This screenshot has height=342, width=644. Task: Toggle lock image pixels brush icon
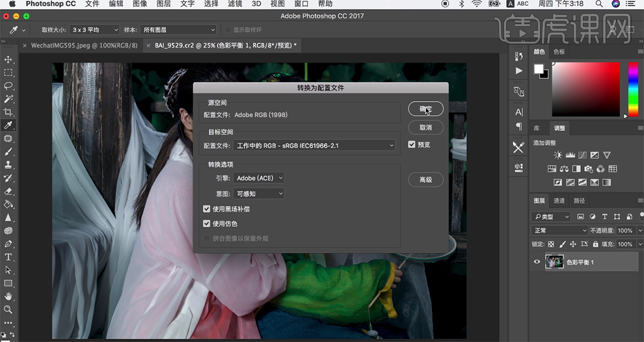(x=562, y=244)
